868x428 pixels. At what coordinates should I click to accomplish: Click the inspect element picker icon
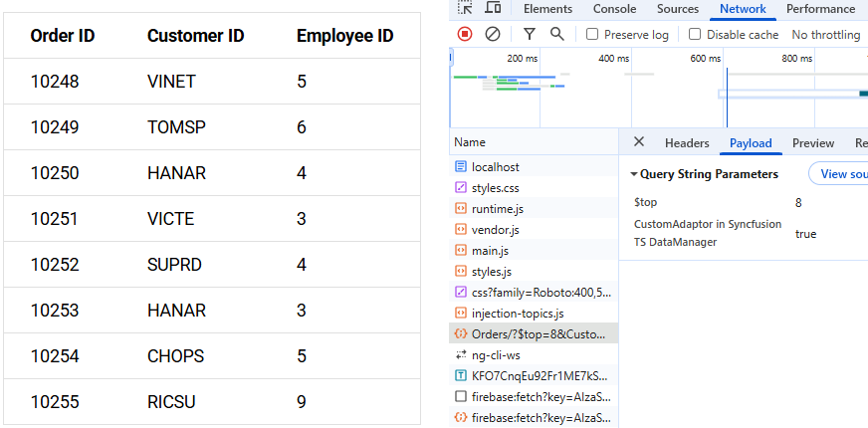(x=466, y=8)
